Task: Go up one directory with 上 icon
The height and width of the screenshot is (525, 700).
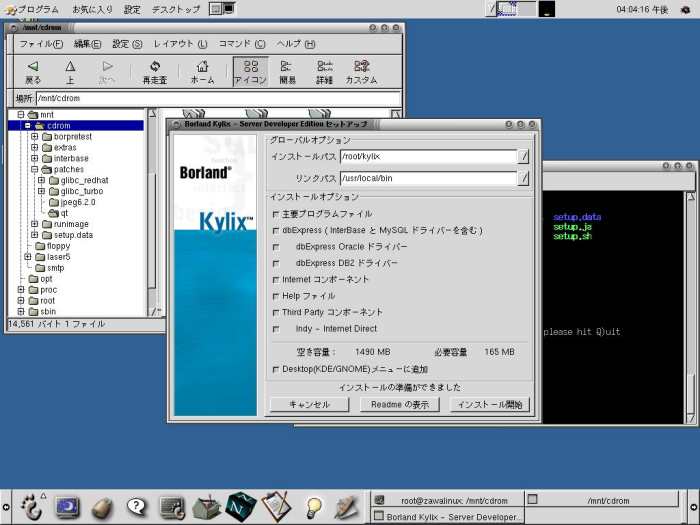Action: coord(70,72)
